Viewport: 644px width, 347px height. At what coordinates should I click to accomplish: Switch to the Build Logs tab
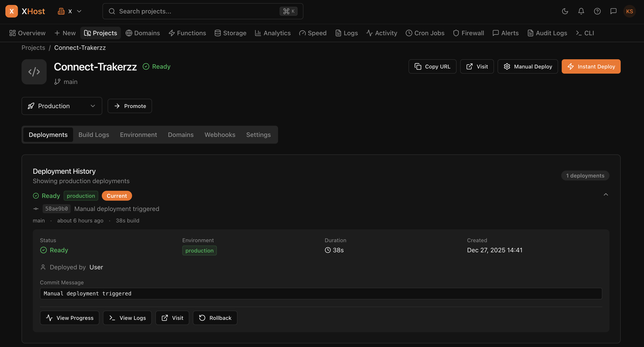click(x=94, y=135)
